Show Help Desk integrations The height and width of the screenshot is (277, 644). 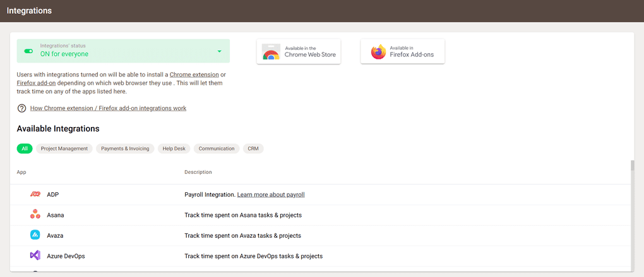pyautogui.click(x=174, y=149)
